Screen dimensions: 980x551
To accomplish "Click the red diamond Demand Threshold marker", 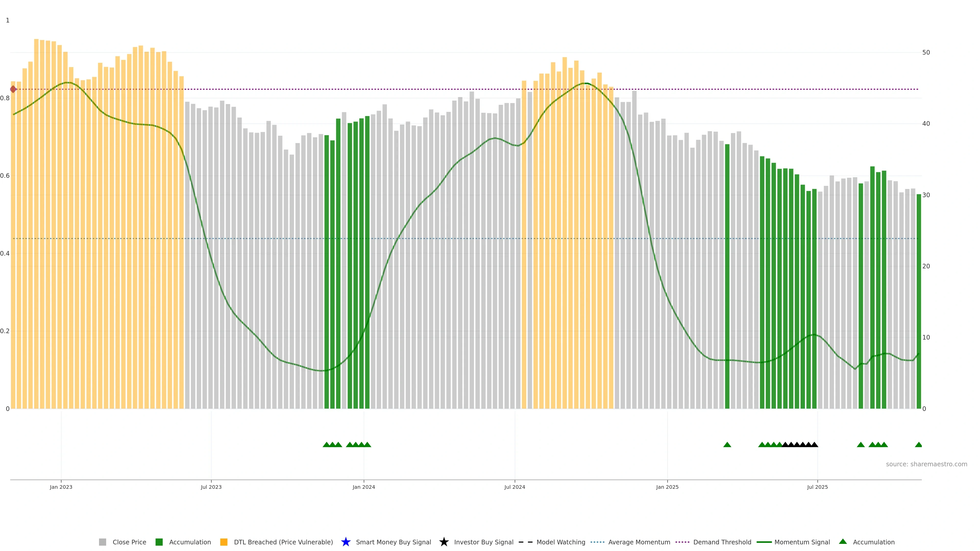I will [13, 89].
